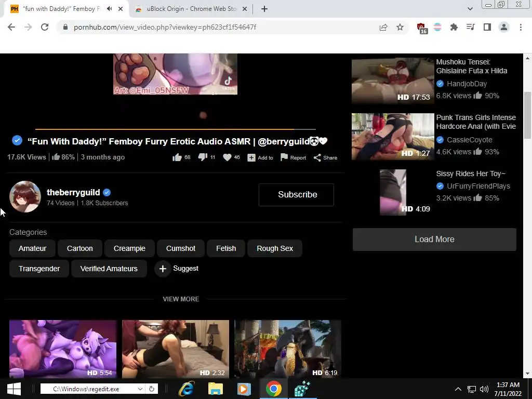Bookmark this page with the star icon

point(400,27)
